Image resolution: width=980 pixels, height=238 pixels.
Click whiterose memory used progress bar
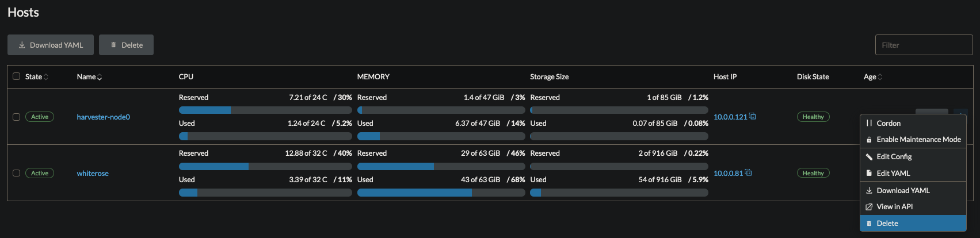[441, 193]
